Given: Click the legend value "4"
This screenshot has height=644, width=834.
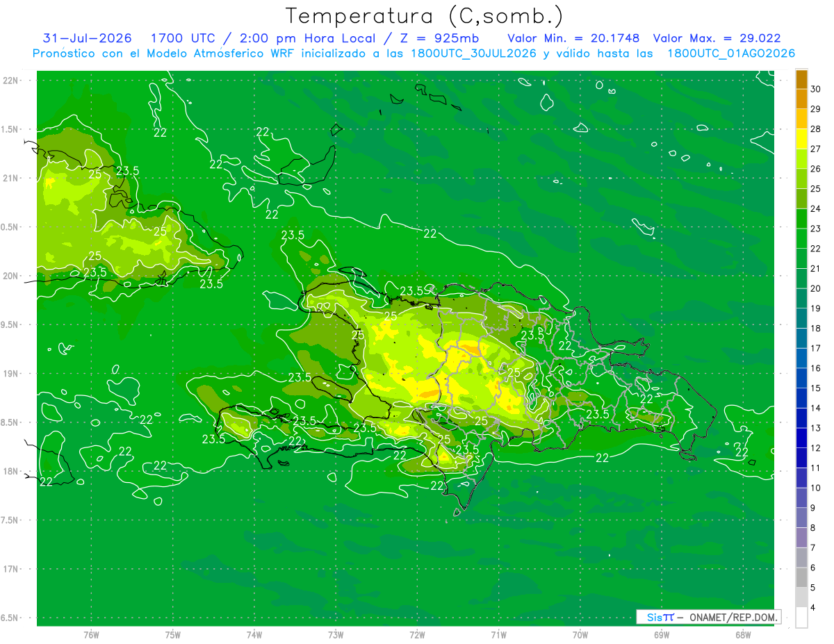Looking at the screenshot, I should [x=813, y=608].
